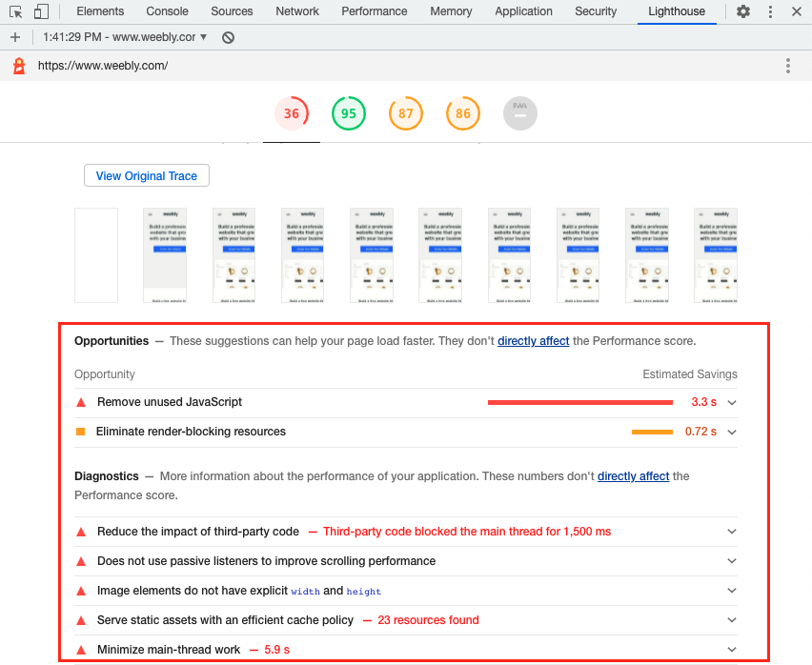This screenshot has width=812, height=665.
Task: Click Remove unused JavaScript text
Action: pyautogui.click(x=170, y=402)
